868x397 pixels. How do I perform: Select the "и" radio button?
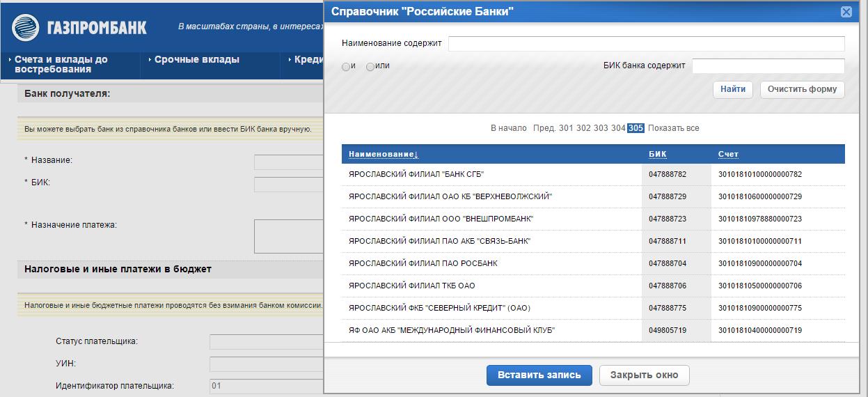tap(346, 67)
